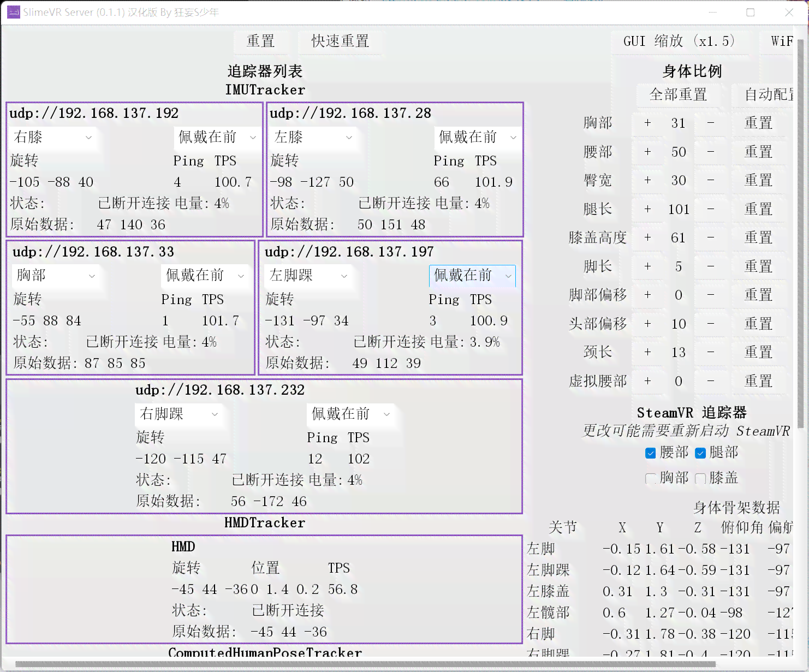This screenshot has width=809, height=672.
Task: Open the 左脚踝 body part dropdown
Action: click(x=308, y=275)
